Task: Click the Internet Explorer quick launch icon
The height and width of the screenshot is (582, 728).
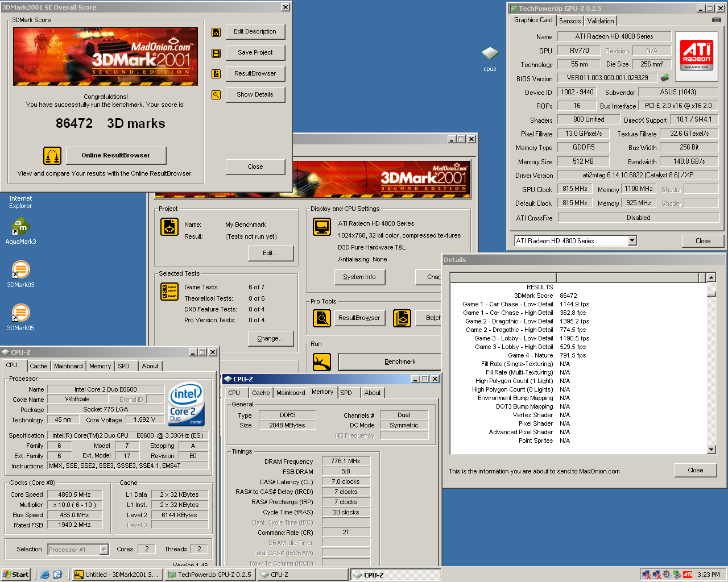Action: coord(45,575)
